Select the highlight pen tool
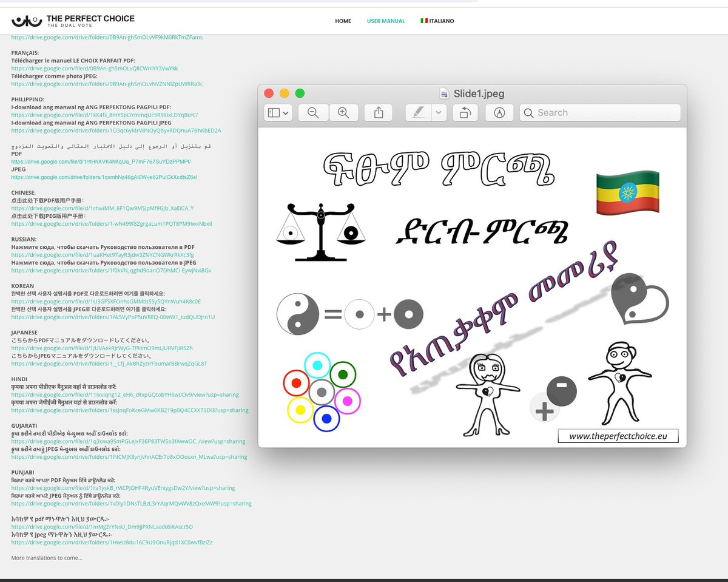Screen dimensions: 728x582 (419, 113)
